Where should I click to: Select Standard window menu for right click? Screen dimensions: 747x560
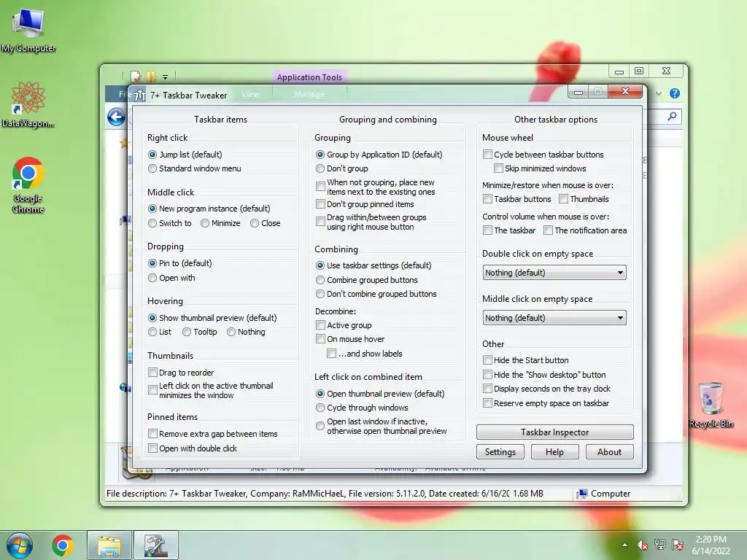point(195,168)
